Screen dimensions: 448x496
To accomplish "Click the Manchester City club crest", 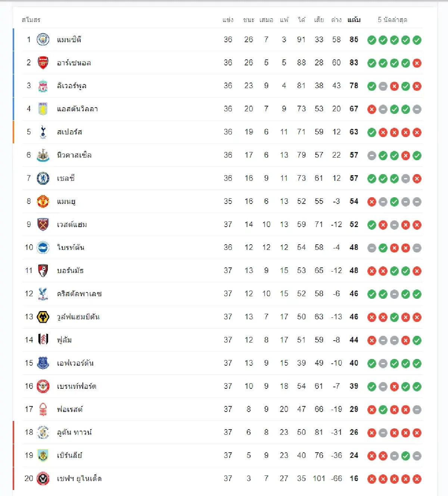I will (x=43, y=40).
